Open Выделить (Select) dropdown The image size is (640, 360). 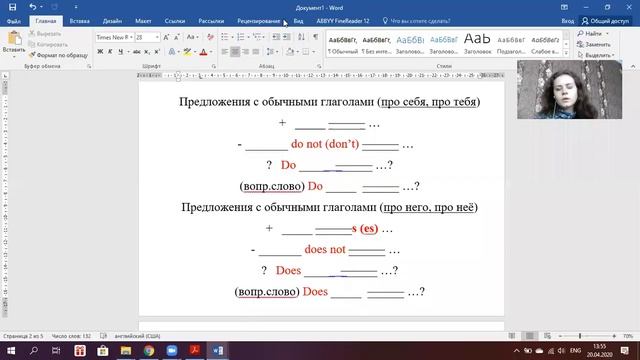[596, 55]
